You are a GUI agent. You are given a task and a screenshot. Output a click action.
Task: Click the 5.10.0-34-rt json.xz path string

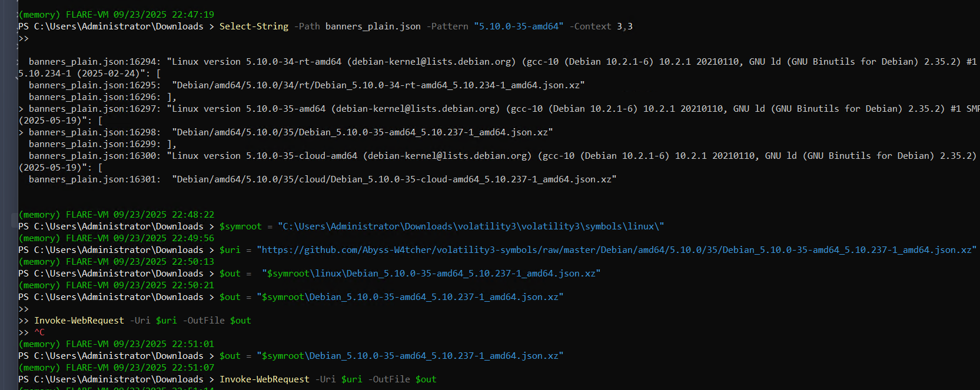tap(378, 85)
